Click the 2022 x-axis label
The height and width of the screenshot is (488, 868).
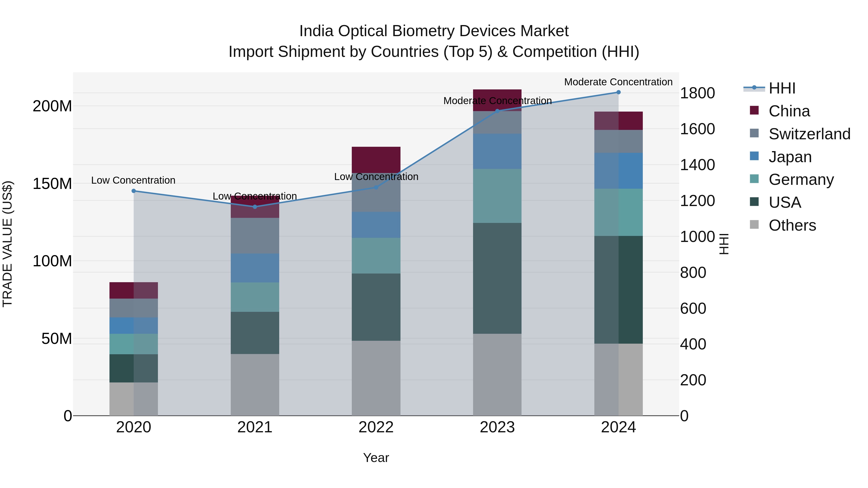(x=376, y=427)
